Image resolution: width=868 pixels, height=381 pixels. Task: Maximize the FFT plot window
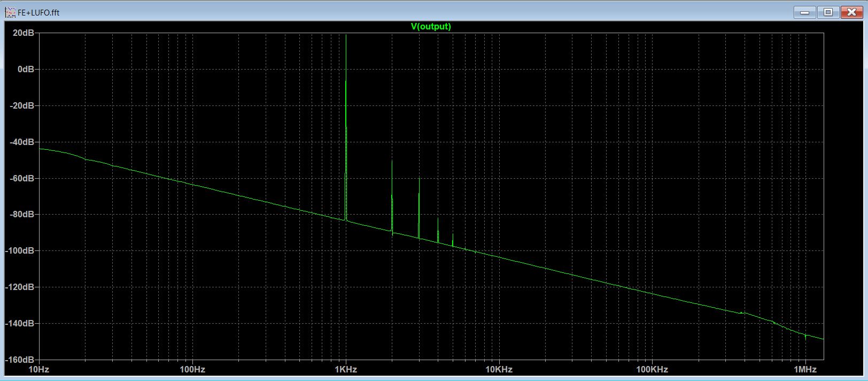828,12
